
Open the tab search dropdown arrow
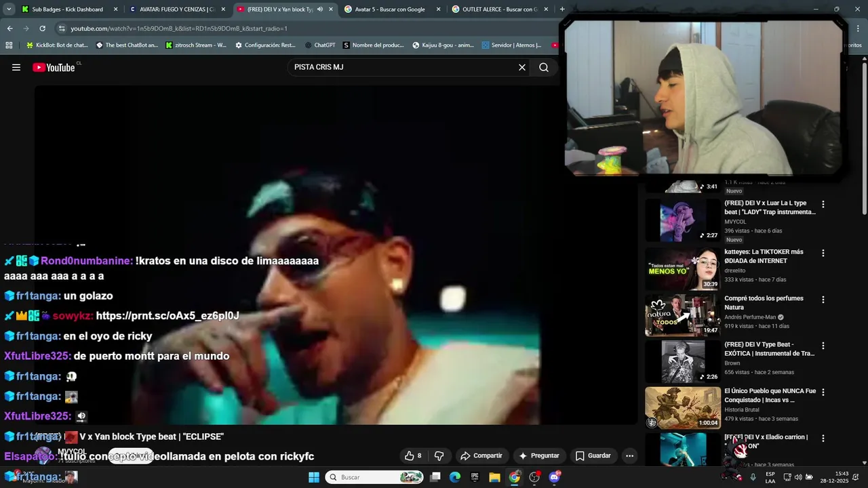[9, 9]
